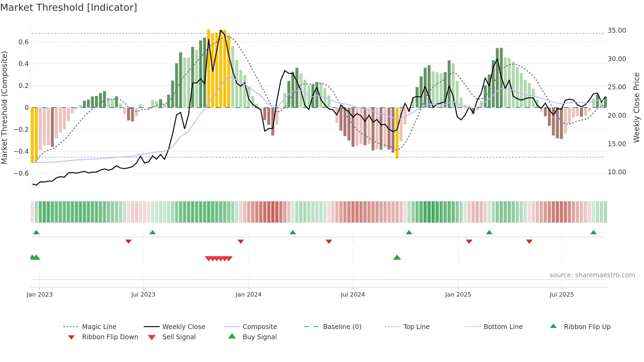Click the −0.6 left axis tick label
Image resolution: width=644 pixels, height=362 pixels.
(x=21, y=173)
